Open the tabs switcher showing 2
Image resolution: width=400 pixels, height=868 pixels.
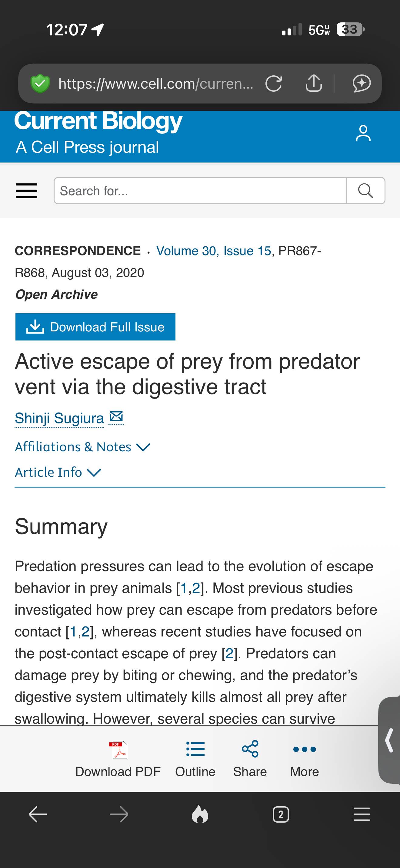[x=281, y=815]
